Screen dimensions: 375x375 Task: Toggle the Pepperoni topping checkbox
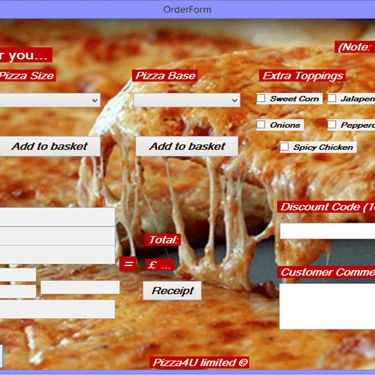(332, 125)
